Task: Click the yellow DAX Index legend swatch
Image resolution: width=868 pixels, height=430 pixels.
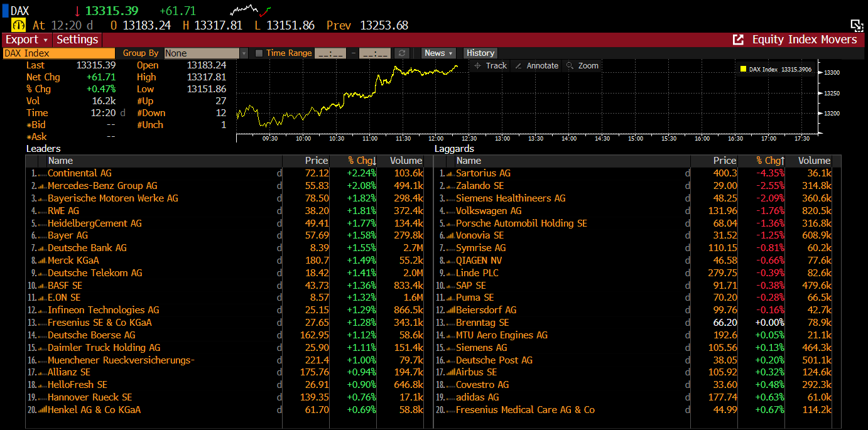Action: [x=743, y=70]
